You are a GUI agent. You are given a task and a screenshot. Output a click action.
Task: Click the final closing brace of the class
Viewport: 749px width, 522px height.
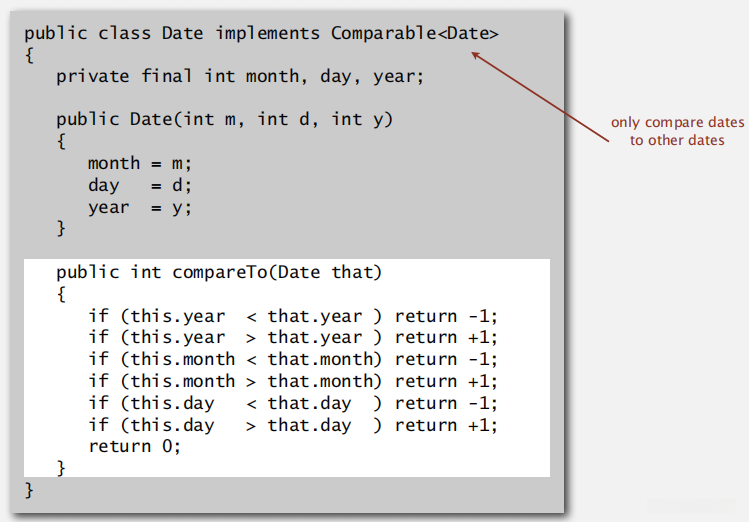[30, 490]
